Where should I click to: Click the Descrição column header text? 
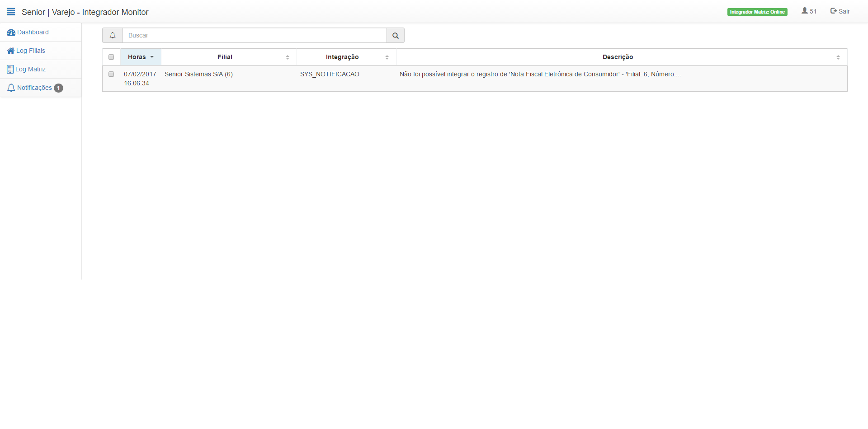point(618,57)
